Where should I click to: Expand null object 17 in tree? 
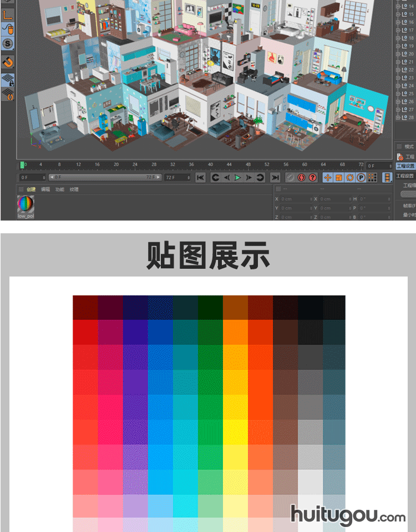[398, 30]
